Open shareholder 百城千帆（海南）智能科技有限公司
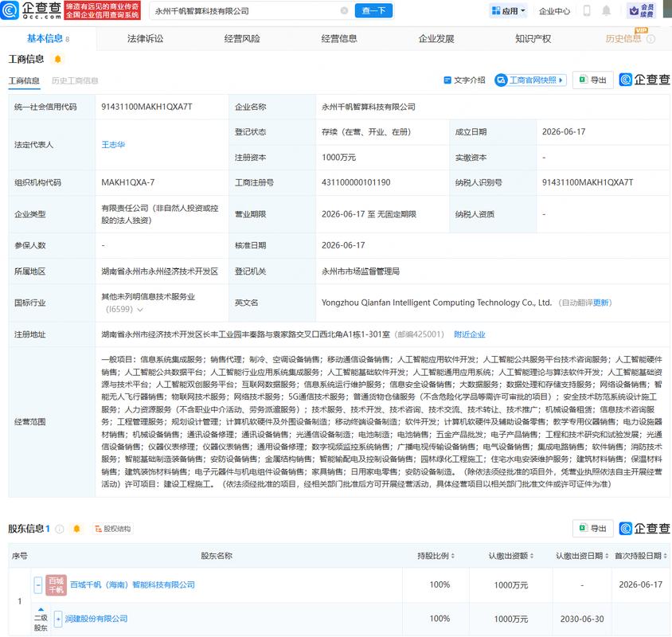Screen dimensions: 672x637 [132, 584]
